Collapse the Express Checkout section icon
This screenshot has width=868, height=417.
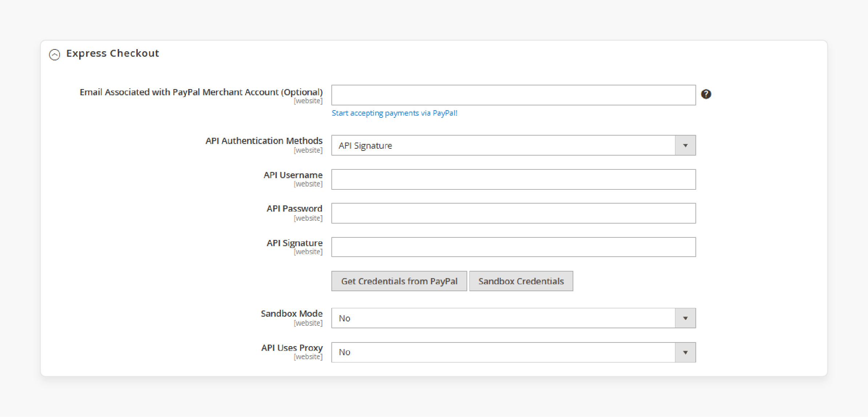pos(54,55)
